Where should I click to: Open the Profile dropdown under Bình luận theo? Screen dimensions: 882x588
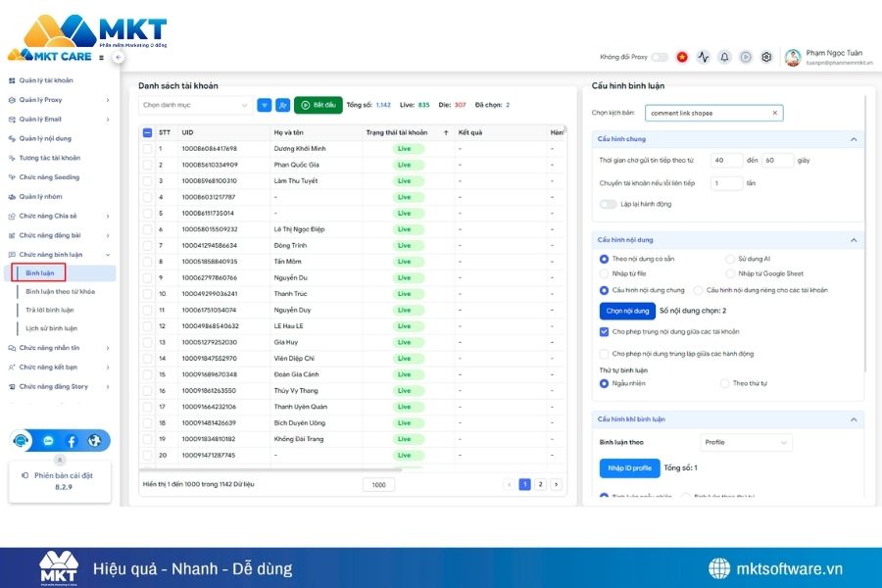pos(745,442)
